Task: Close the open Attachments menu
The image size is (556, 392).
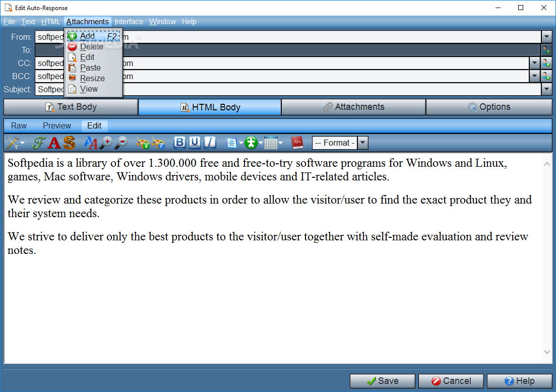Action: 87,22
